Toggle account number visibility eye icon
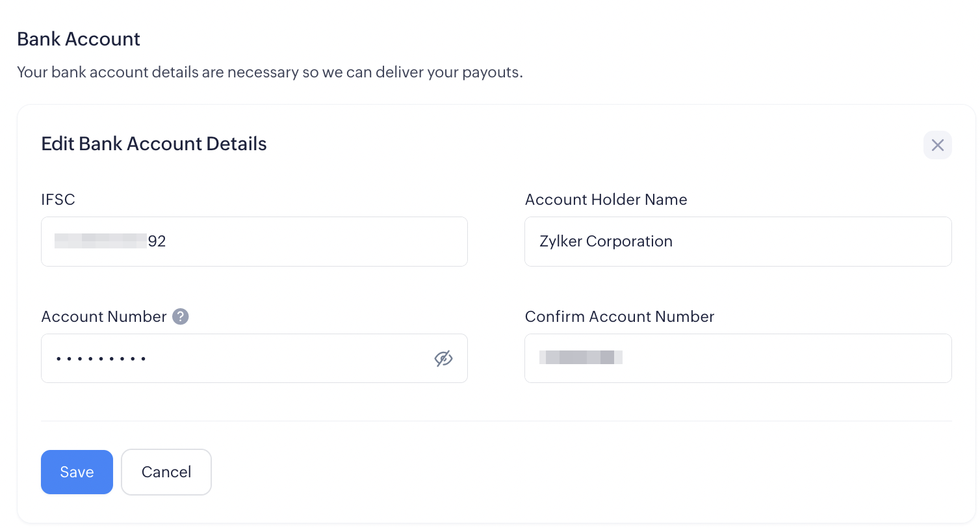This screenshot has height=528, width=980. 443,358
